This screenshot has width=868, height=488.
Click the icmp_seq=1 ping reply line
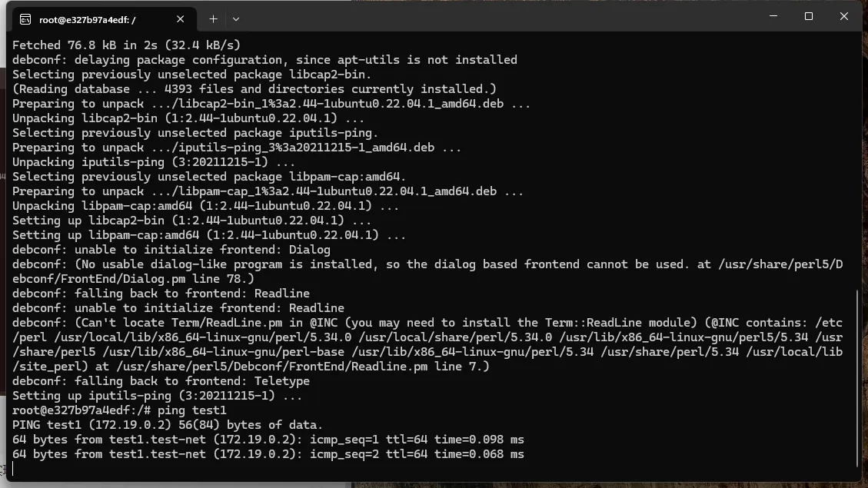(x=268, y=440)
